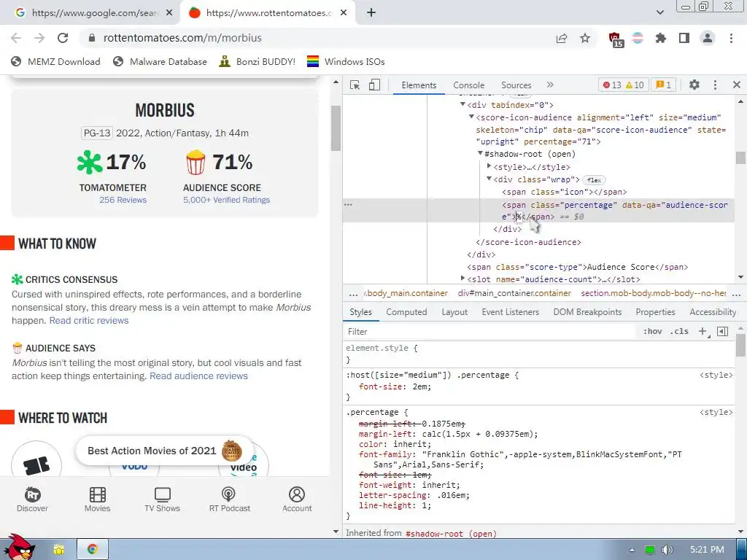Open the Layout tab
The image size is (747, 560).
pos(454,312)
